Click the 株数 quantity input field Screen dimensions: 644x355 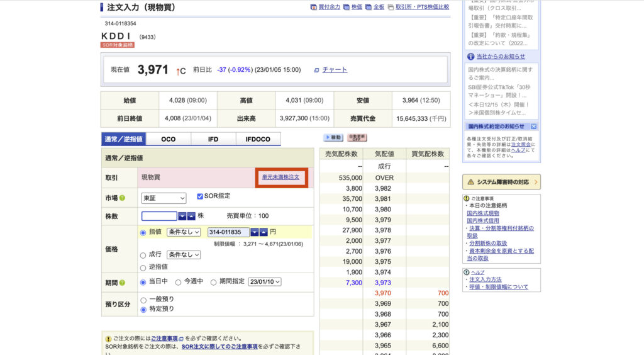(159, 216)
